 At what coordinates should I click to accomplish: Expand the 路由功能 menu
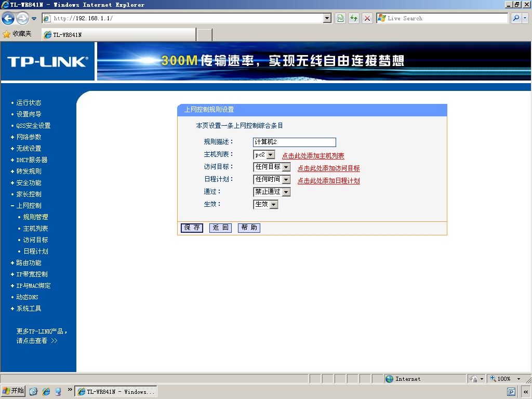29,263
